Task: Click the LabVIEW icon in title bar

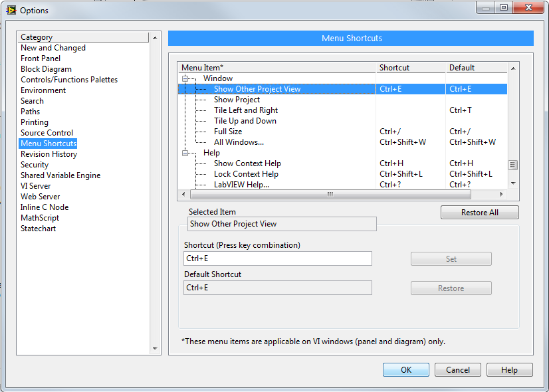Action: (11, 10)
